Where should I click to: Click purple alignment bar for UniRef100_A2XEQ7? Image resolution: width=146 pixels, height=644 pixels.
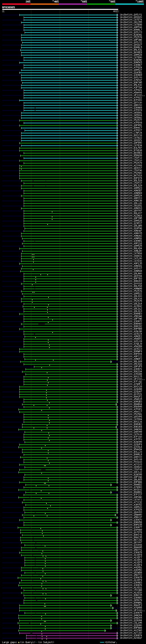72,638
